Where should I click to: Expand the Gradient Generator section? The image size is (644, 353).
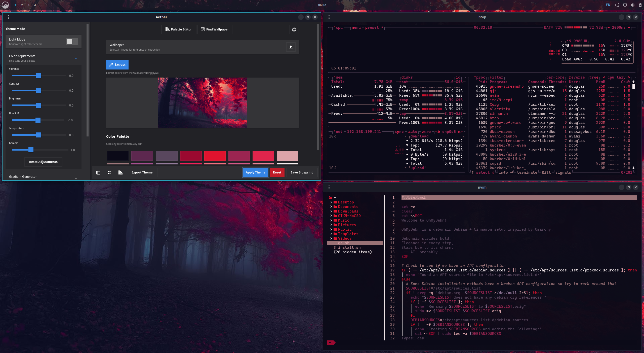[76, 178]
